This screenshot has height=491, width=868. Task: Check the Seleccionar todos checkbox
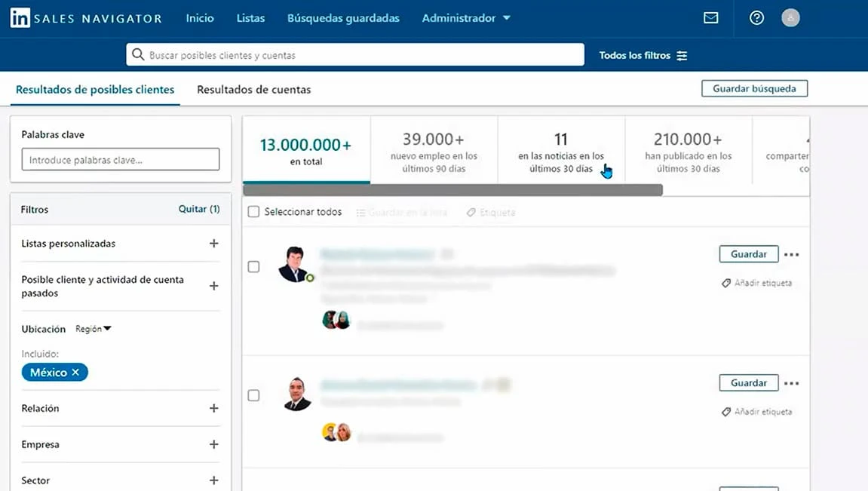tap(253, 211)
